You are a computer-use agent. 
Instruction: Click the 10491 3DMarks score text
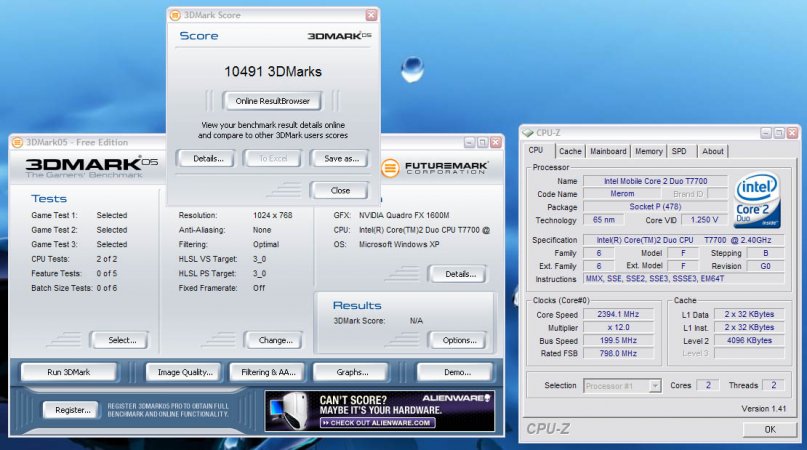tap(273, 72)
